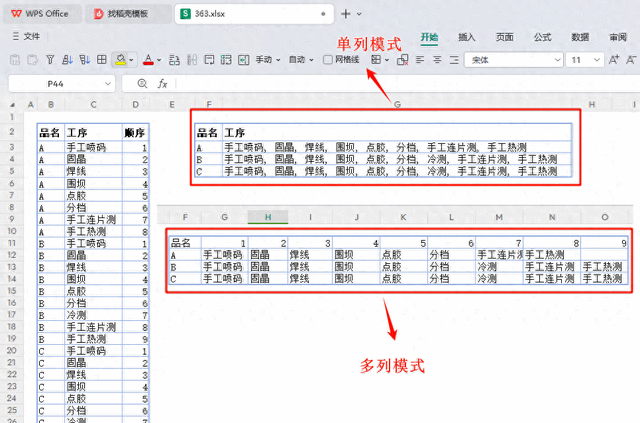Sort descending with the second sort icon

coord(84,60)
